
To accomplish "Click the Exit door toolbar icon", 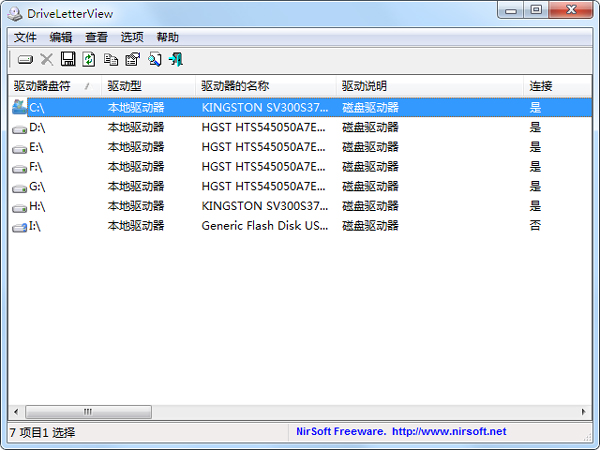I will 176,60.
